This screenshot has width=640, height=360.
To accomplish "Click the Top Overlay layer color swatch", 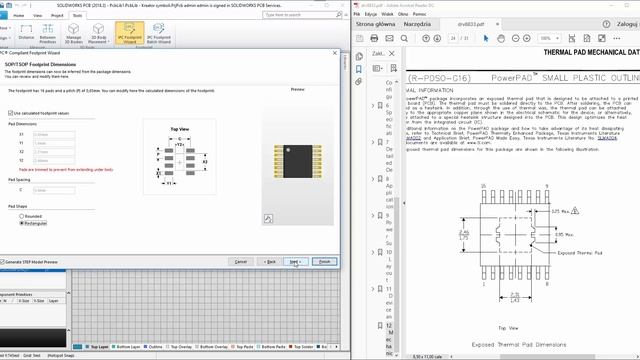I will [x=168, y=347].
